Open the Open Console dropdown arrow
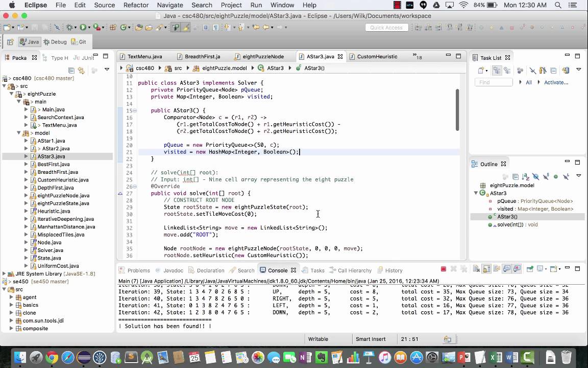This screenshot has width=588, height=368. pos(559,269)
